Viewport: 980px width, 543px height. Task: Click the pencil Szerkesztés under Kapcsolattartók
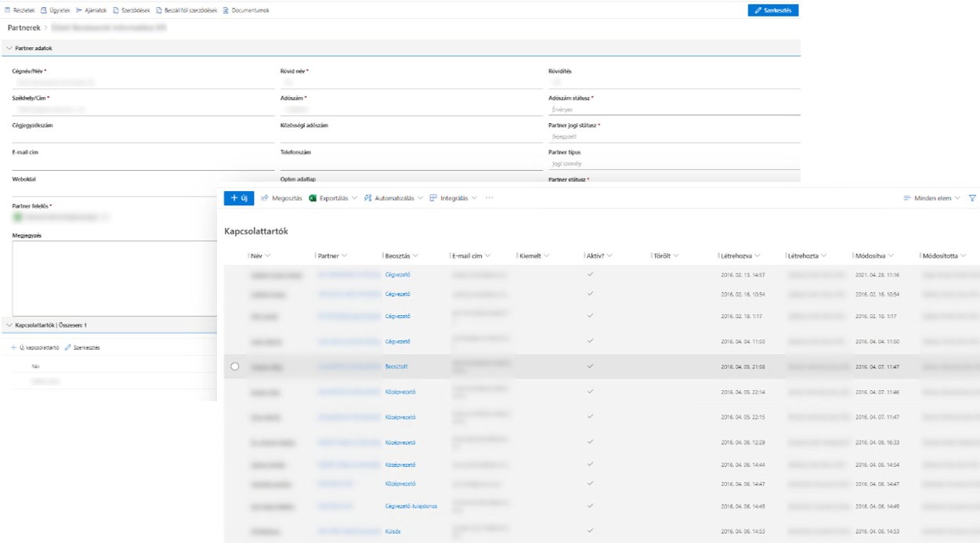pos(82,347)
